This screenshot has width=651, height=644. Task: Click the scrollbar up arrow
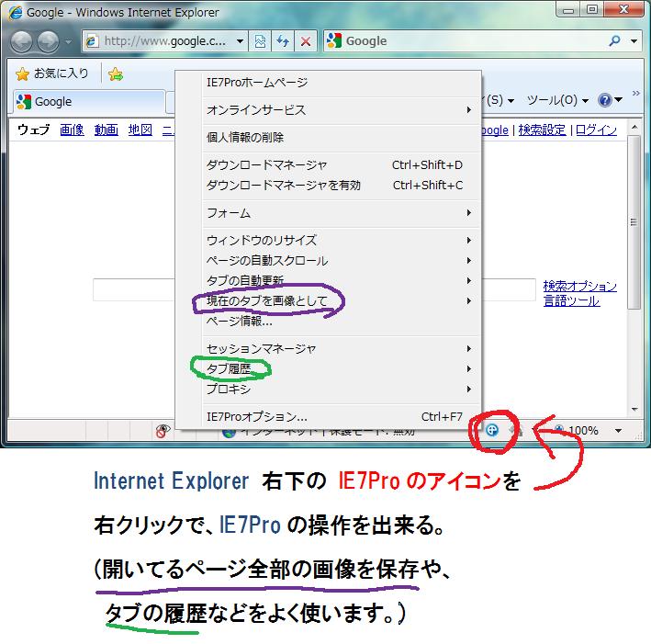[634, 127]
